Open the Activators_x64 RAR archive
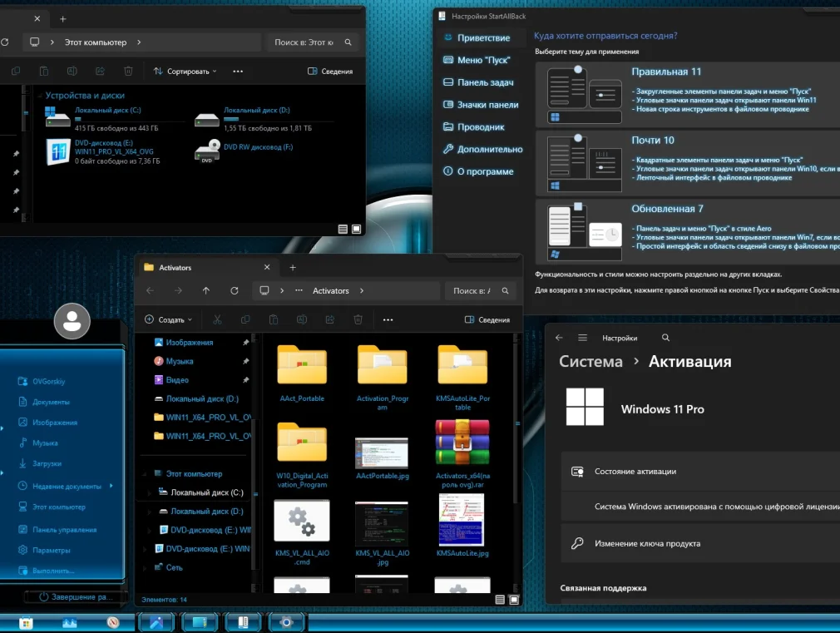The image size is (840, 633). click(x=462, y=442)
